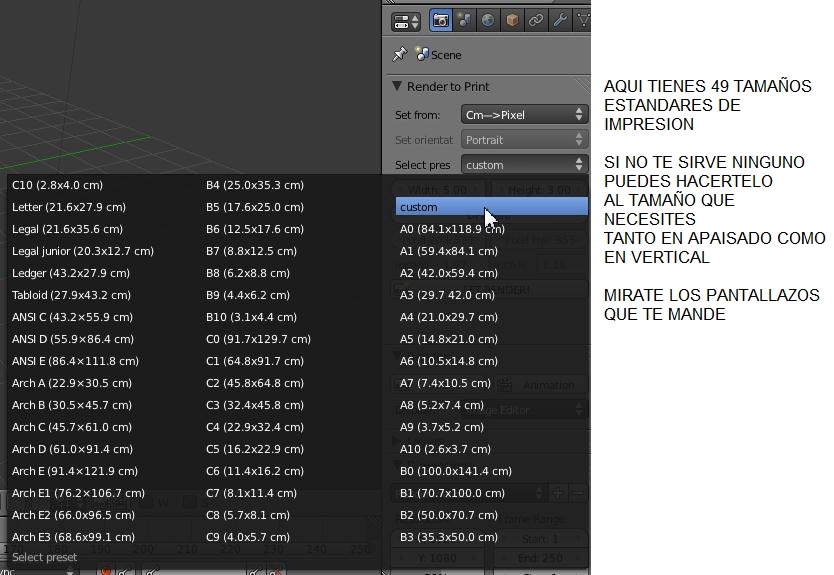
Task: Pick C9 (4.0x5.7 cm) from list
Action: point(248,537)
